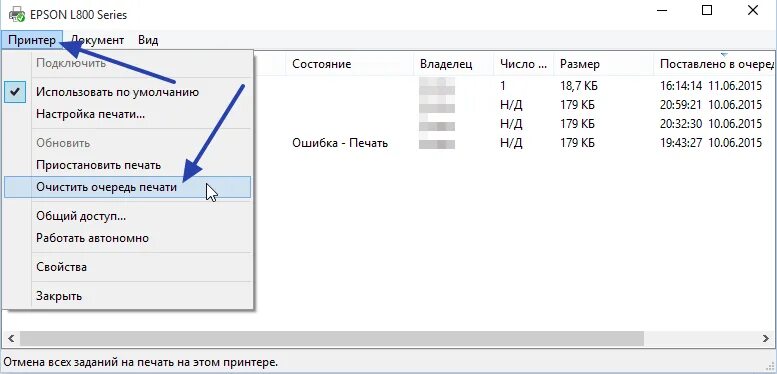Open the Принтер menu
Viewport: 777px width, 374px height.
pyautogui.click(x=32, y=40)
